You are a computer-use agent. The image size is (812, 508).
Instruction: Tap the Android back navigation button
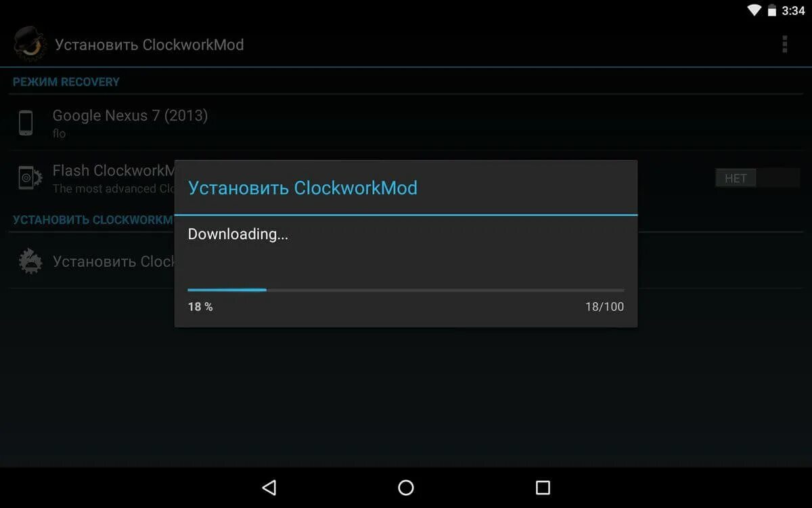[269, 487]
